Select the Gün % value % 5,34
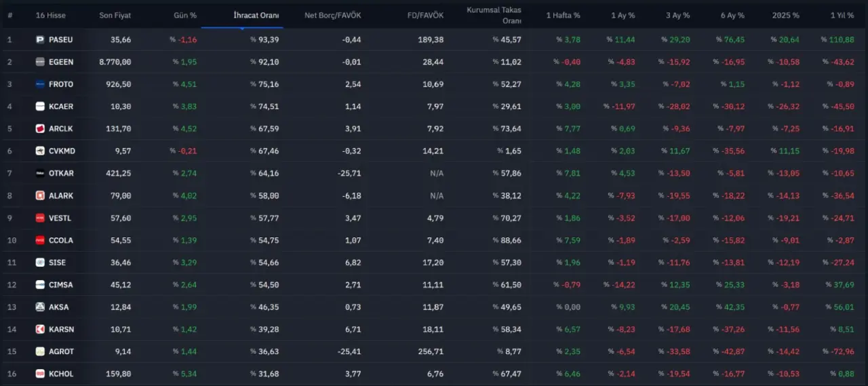 coord(185,374)
